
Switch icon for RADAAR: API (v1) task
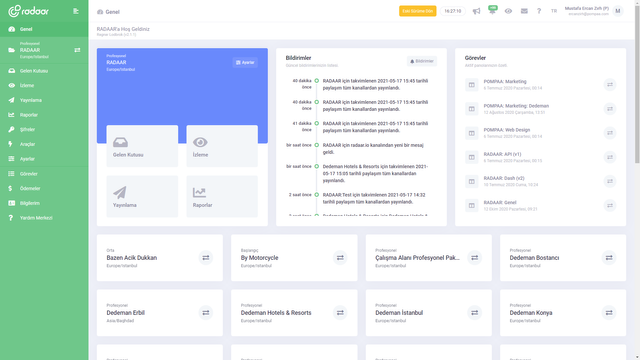[610, 157]
